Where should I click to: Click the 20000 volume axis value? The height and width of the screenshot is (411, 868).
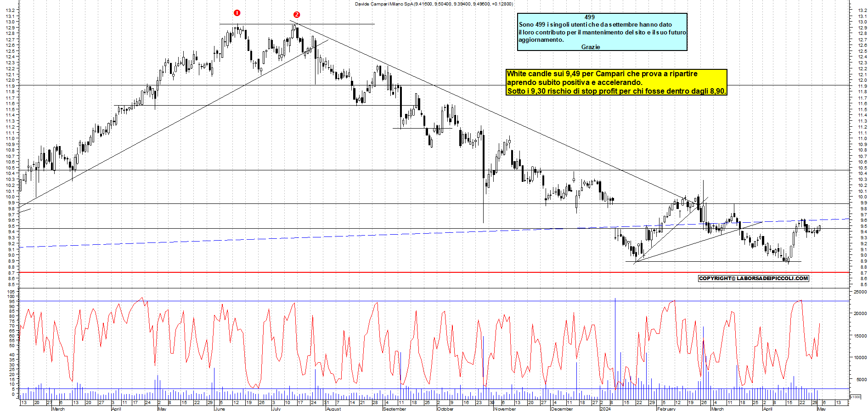pos(860,314)
